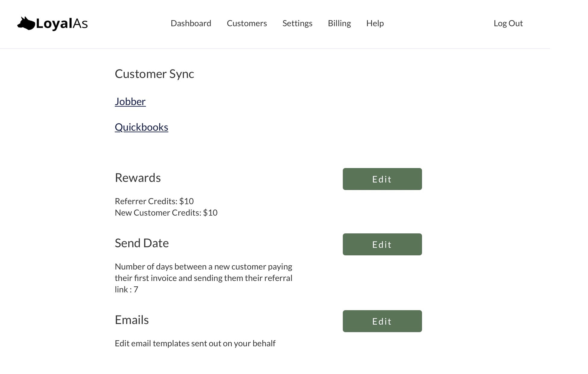Click the email templates description text
The width and height of the screenshot is (588, 374).
pos(195,343)
